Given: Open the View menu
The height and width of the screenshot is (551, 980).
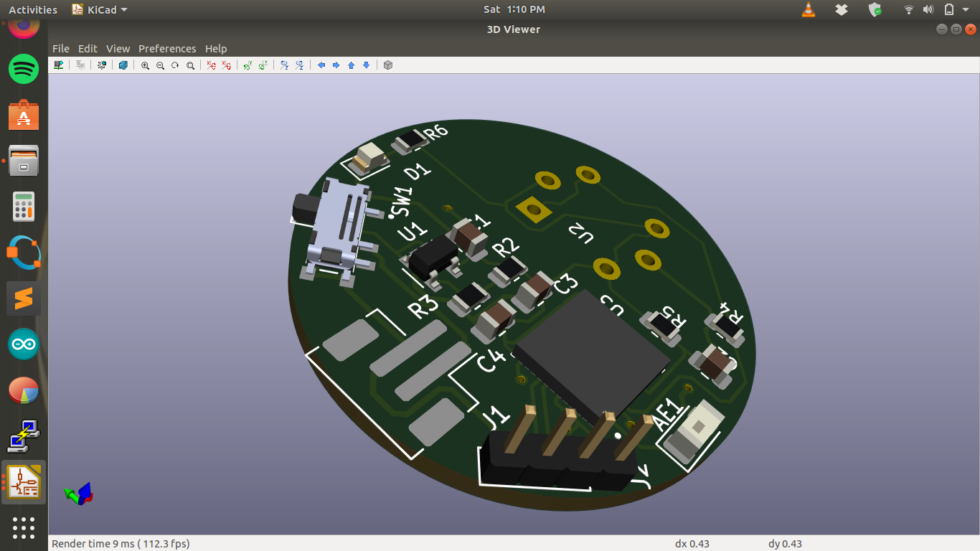Looking at the screenshot, I should pos(118,49).
